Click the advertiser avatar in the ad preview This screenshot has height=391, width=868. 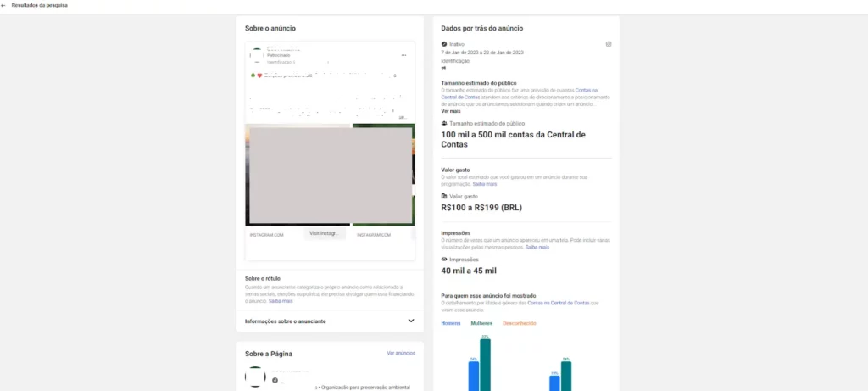coord(257,55)
